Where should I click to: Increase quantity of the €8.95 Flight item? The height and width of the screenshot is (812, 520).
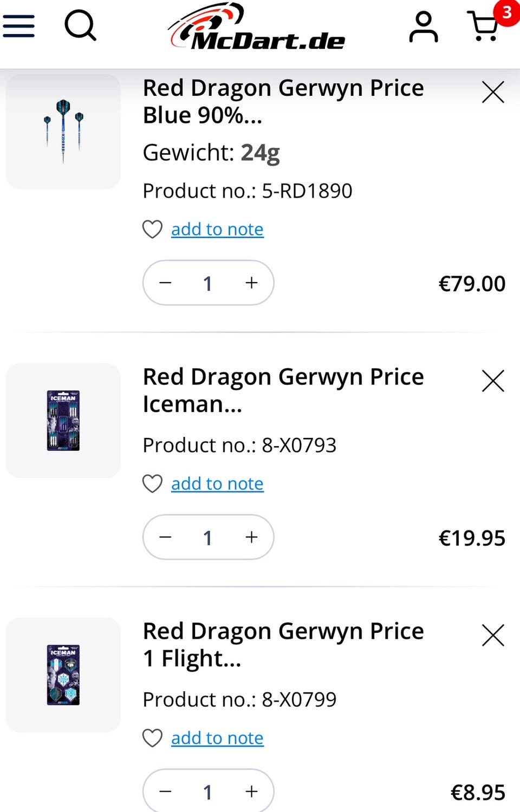pyautogui.click(x=251, y=791)
